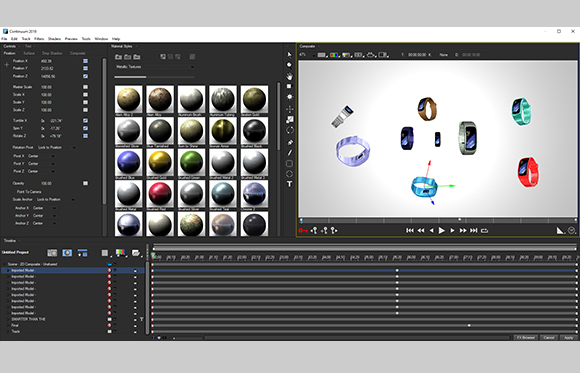Open the RGB channels viewer option
The image size is (580, 373).
coord(334,55)
